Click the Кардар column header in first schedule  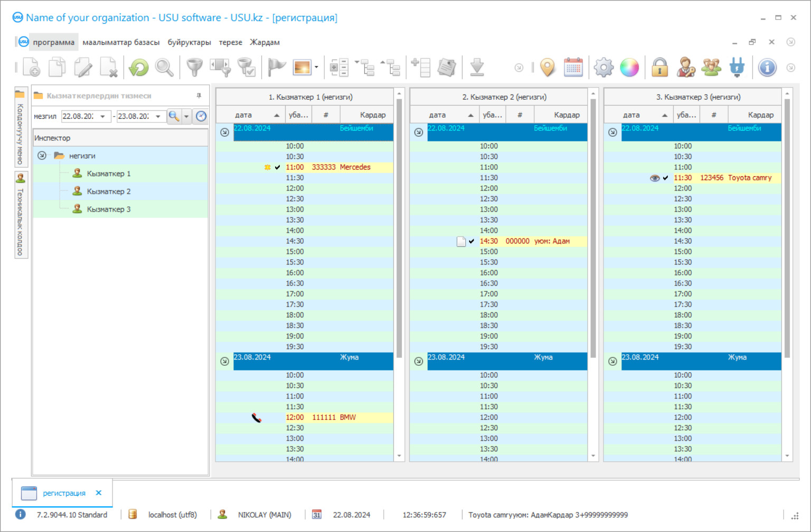point(372,115)
